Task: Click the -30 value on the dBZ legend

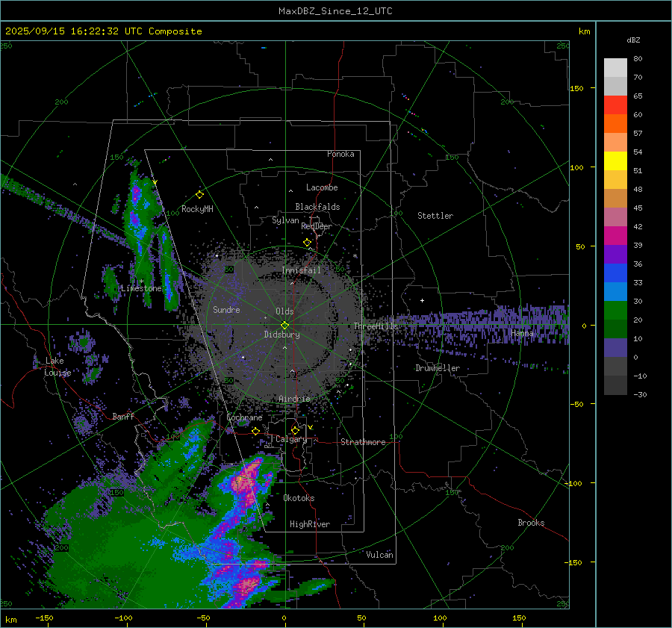Action: click(641, 394)
